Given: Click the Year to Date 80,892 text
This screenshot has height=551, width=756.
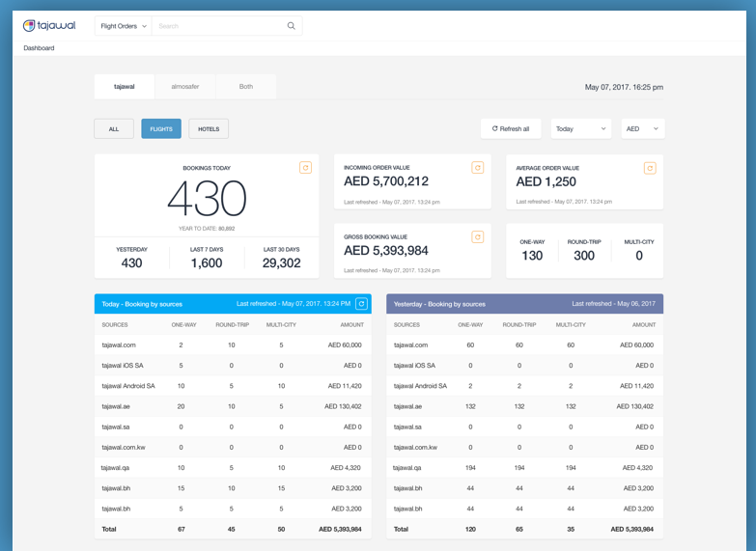Looking at the screenshot, I should [x=207, y=229].
